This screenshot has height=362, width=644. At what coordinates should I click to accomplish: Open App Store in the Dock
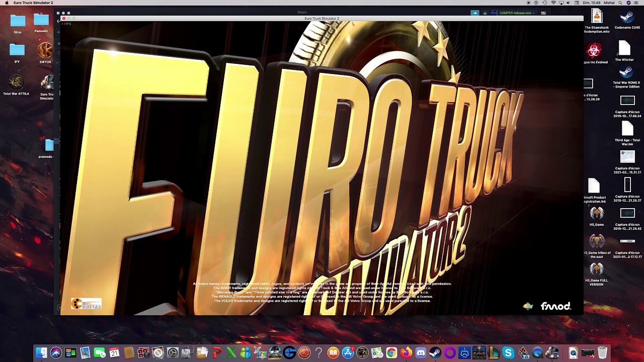coord(348,353)
